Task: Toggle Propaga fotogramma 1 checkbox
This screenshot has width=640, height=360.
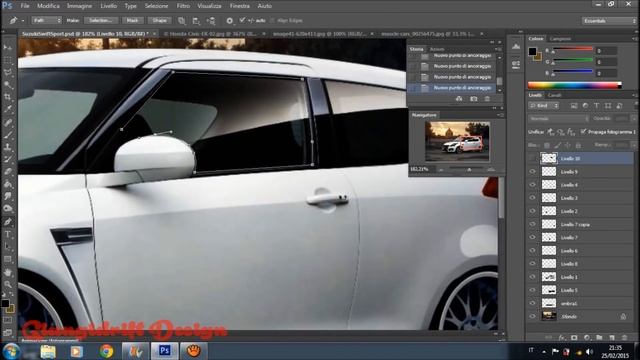Action: click(583, 131)
